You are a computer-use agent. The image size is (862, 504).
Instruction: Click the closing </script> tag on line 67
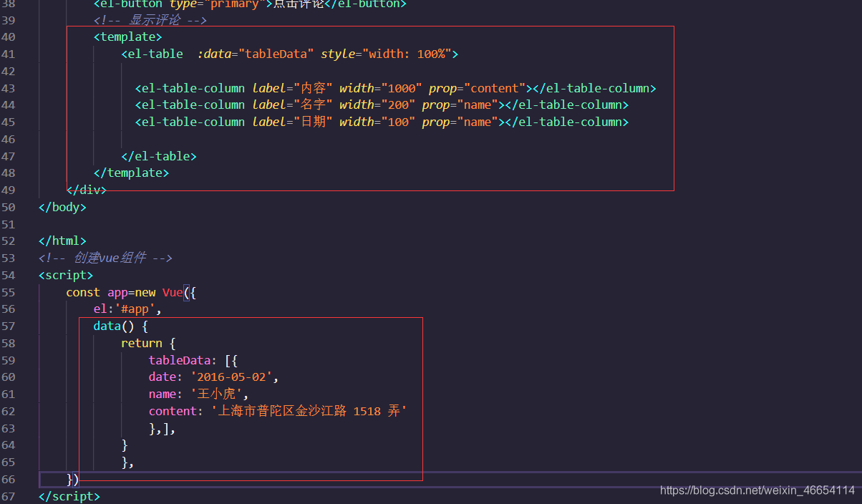[69, 496]
